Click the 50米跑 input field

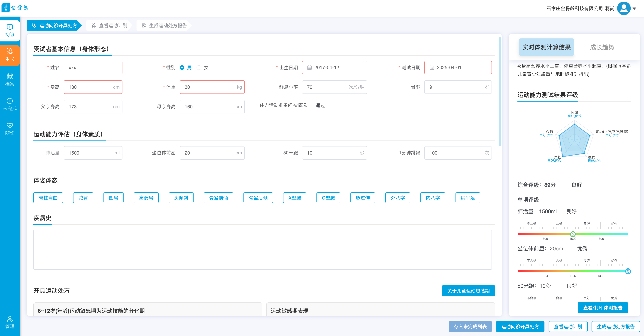[334, 153]
